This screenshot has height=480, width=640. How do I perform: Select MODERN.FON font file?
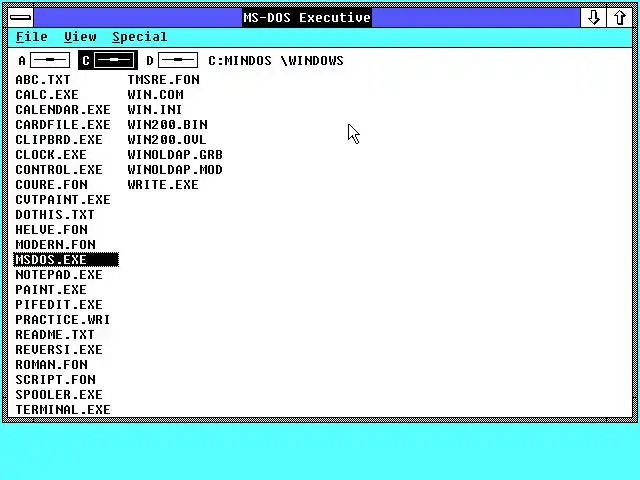point(56,244)
